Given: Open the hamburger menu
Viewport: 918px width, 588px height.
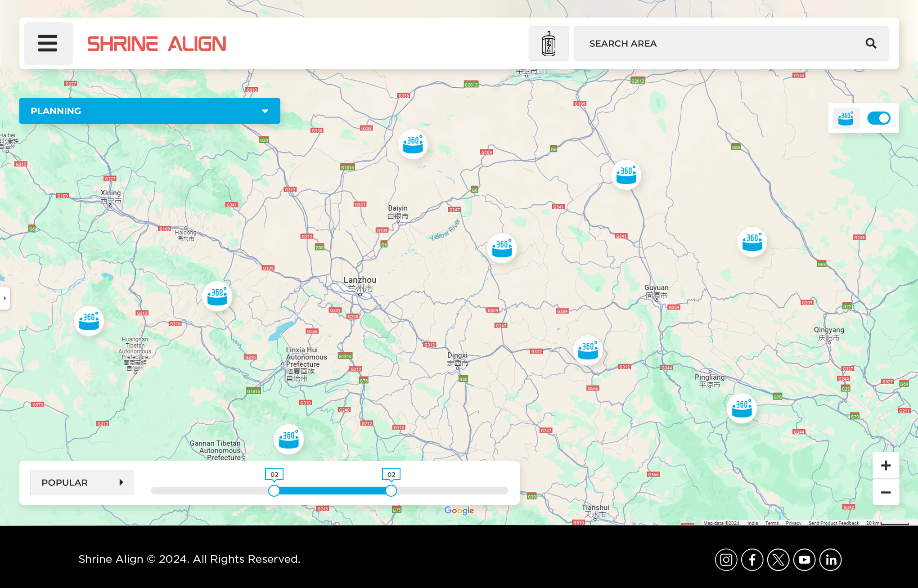Looking at the screenshot, I should 48,44.
